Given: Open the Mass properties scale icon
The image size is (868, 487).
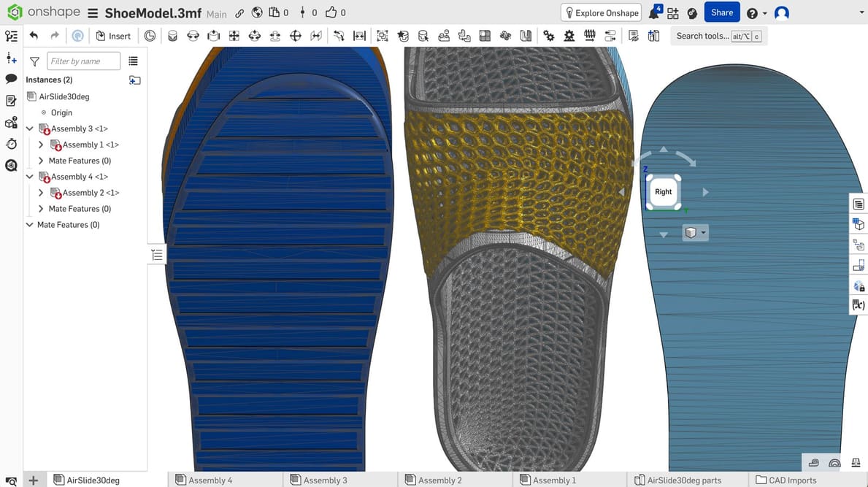Looking at the screenshot, I should (x=856, y=462).
